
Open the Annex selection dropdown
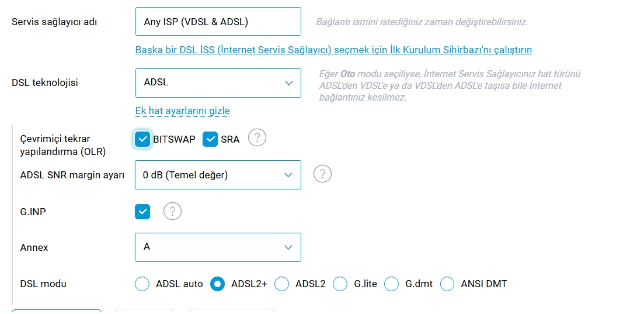point(218,247)
